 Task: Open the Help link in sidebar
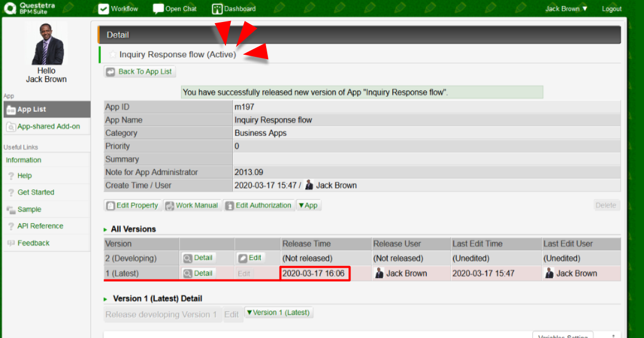click(25, 175)
